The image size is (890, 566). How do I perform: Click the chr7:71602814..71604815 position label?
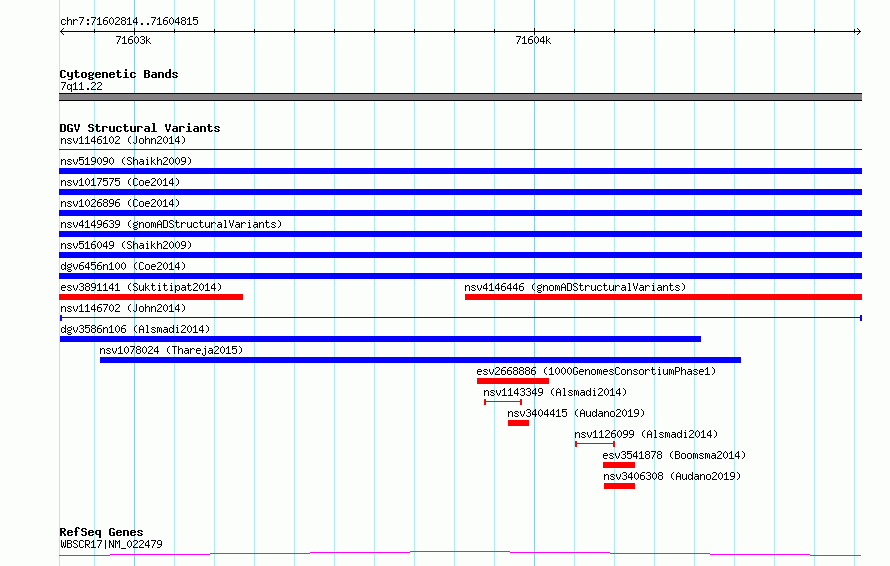click(129, 22)
